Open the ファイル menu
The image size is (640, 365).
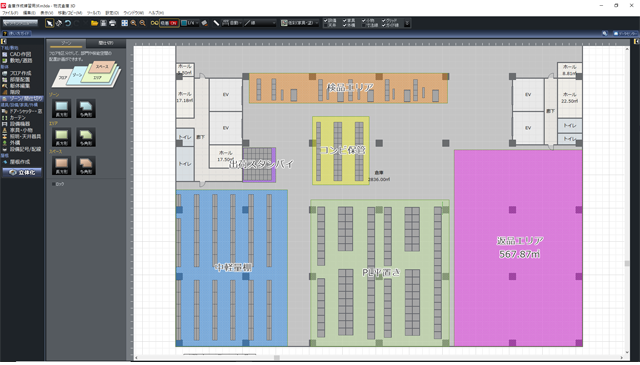[10, 13]
